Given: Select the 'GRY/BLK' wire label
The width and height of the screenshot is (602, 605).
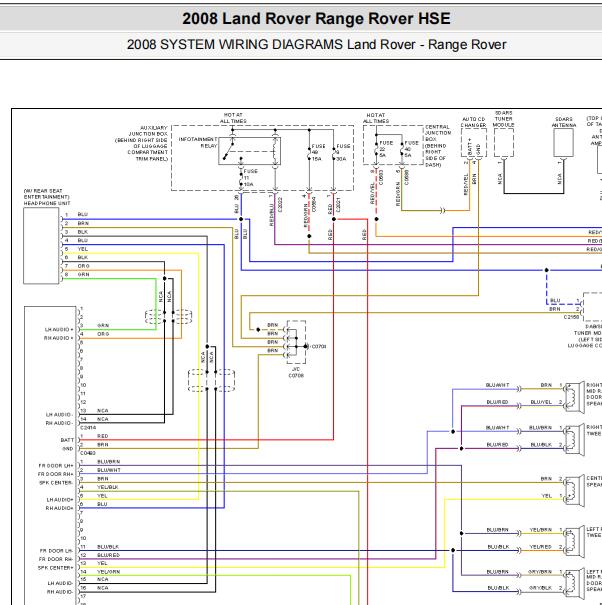Looking at the screenshot, I should point(540,588).
